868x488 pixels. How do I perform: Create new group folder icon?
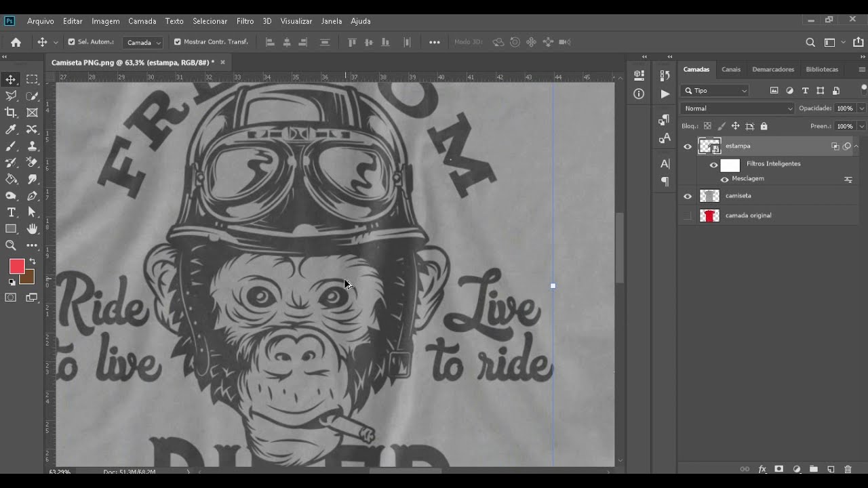[813, 469]
